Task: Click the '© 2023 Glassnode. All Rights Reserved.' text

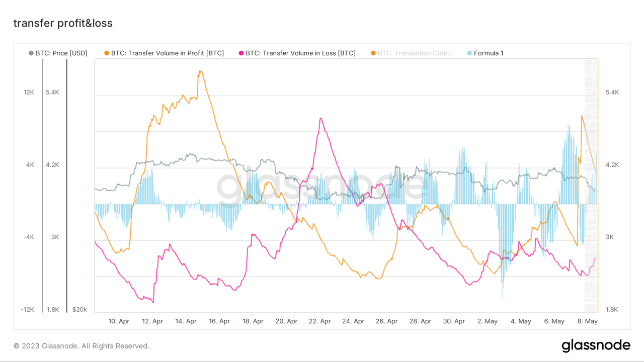Action: click(82, 346)
